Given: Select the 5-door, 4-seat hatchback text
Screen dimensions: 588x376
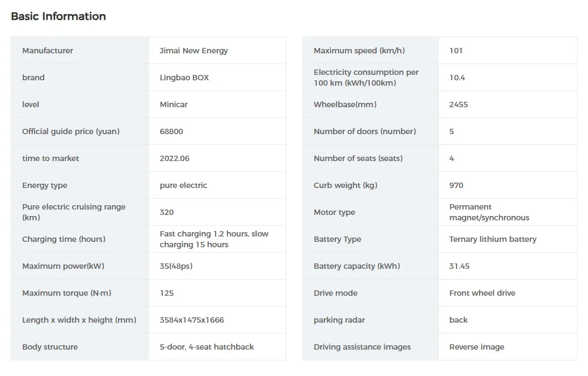Looking at the screenshot, I should 206,347.
